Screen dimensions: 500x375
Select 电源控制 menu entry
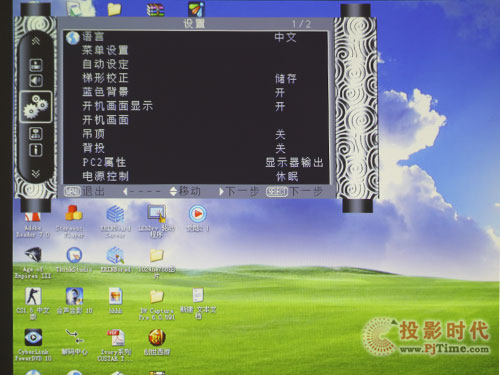pos(105,176)
